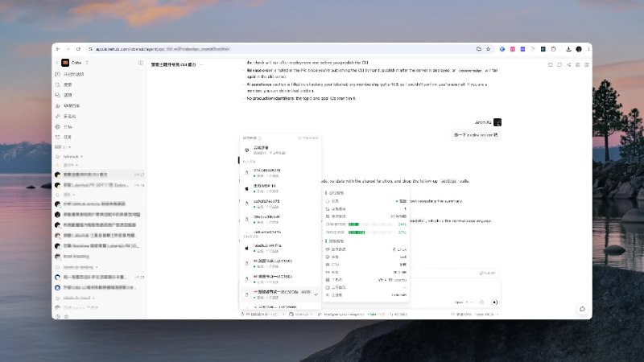Screen dimensions: 644x362
Task: Reload the page with the browser refresh icon
Action: (x=78, y=49)
